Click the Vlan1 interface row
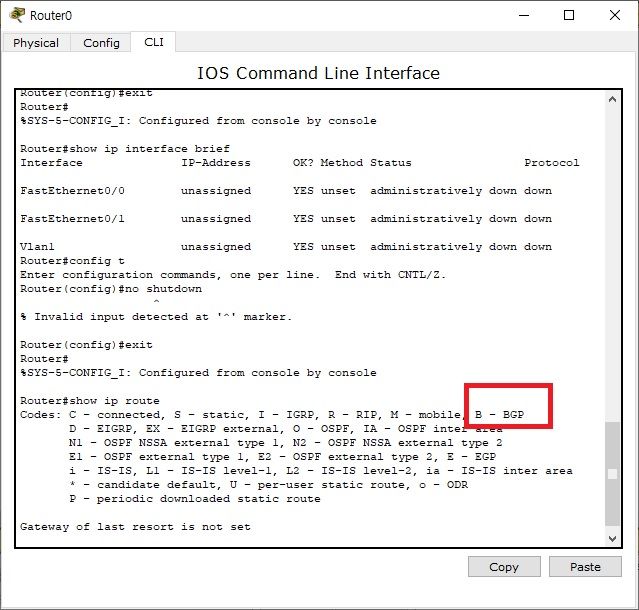Viewport: 639px width, 610px height. pos(285,246)
